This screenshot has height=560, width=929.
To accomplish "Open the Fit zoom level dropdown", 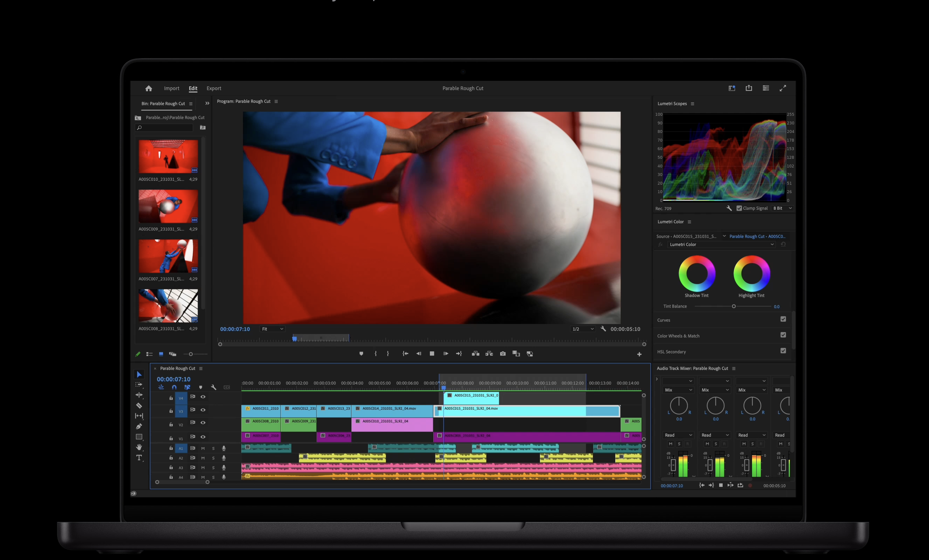I will pyautogui.click(x=272, y=329).
